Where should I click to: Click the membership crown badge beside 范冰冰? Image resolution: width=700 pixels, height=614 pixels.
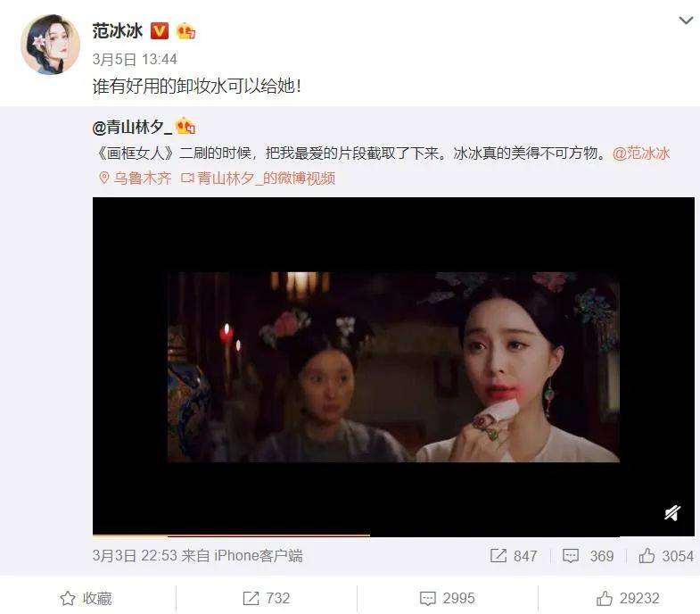185,31
